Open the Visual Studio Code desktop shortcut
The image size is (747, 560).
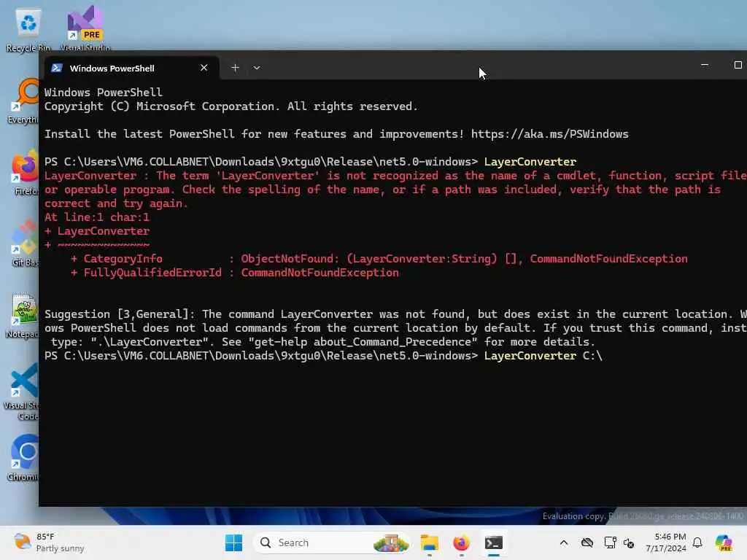[23, 392]
